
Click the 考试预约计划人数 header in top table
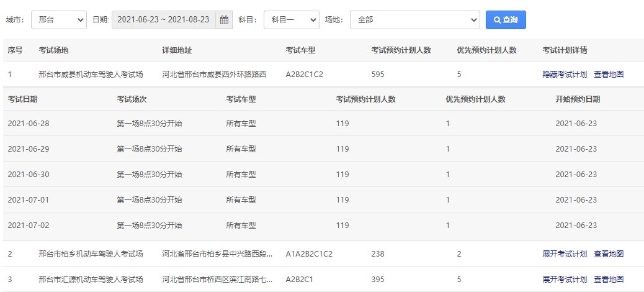[x=401, y=50]
